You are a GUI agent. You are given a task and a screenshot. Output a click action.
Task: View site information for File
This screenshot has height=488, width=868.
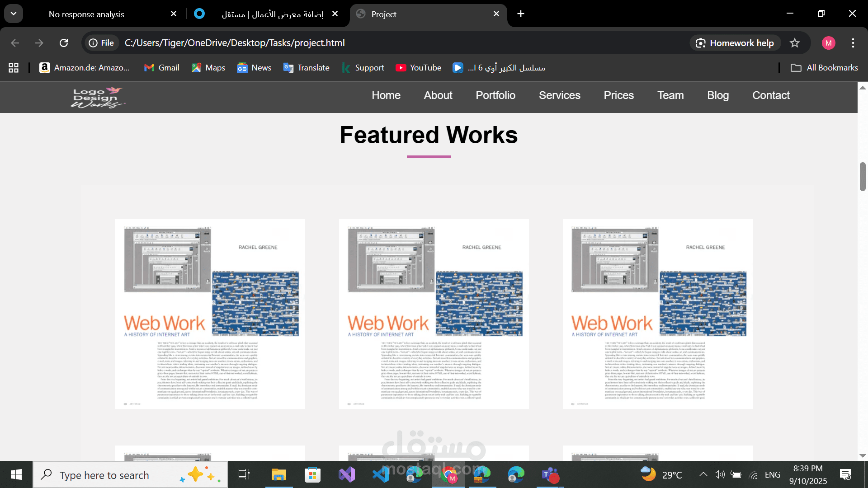(x=101, y=43)
